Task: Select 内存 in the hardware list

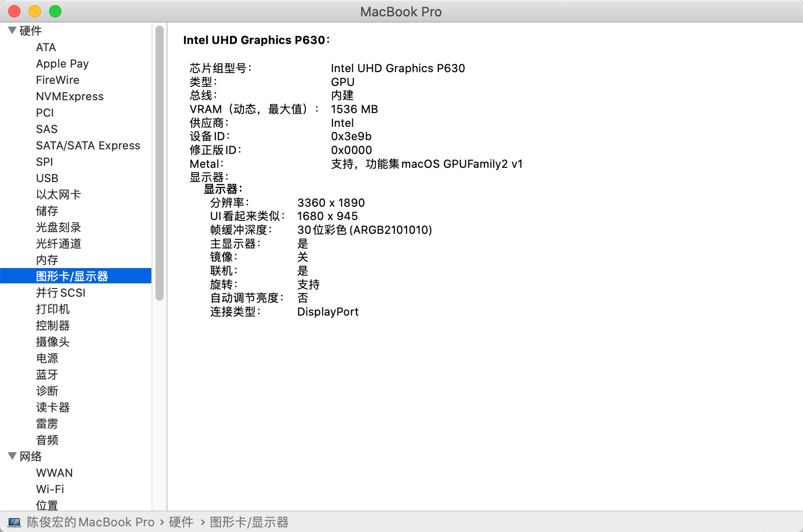Action: coord(47,260)
